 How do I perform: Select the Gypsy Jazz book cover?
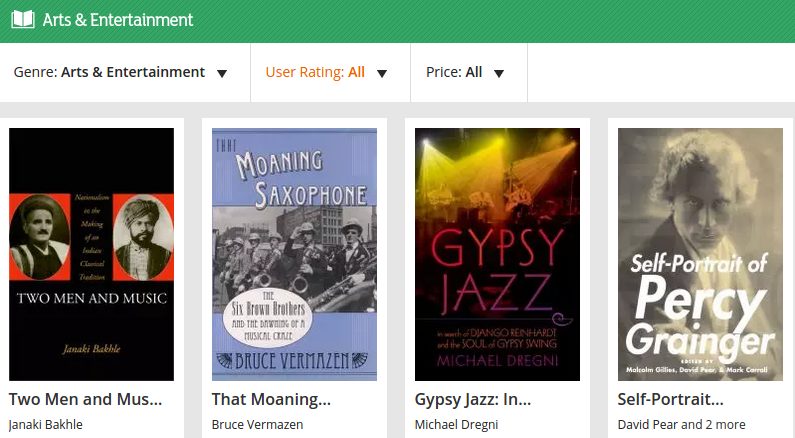click(497, 254)
